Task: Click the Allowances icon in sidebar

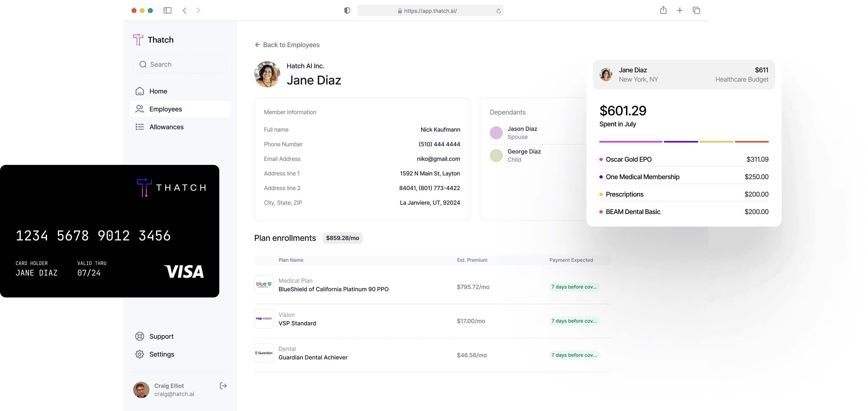Action: click(139, 127)
